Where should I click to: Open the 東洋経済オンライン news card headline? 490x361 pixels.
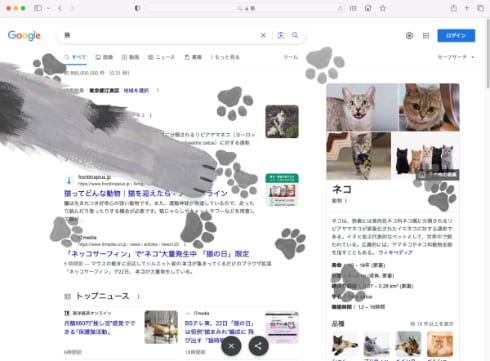[100, 327]
